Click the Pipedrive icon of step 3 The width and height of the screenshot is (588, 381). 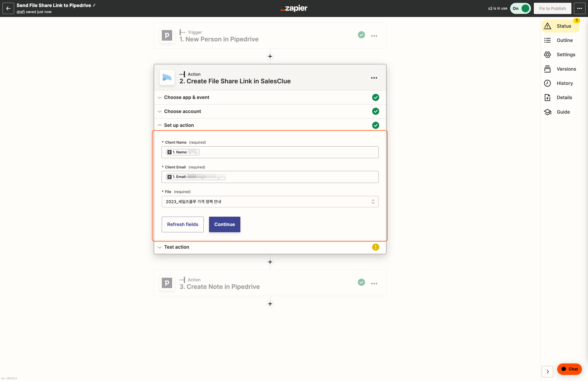[167, 283]
